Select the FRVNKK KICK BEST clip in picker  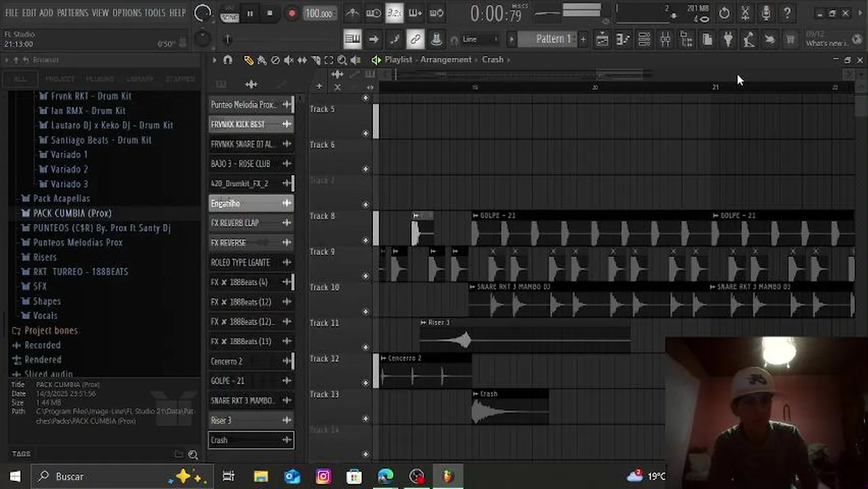point(251,124)
